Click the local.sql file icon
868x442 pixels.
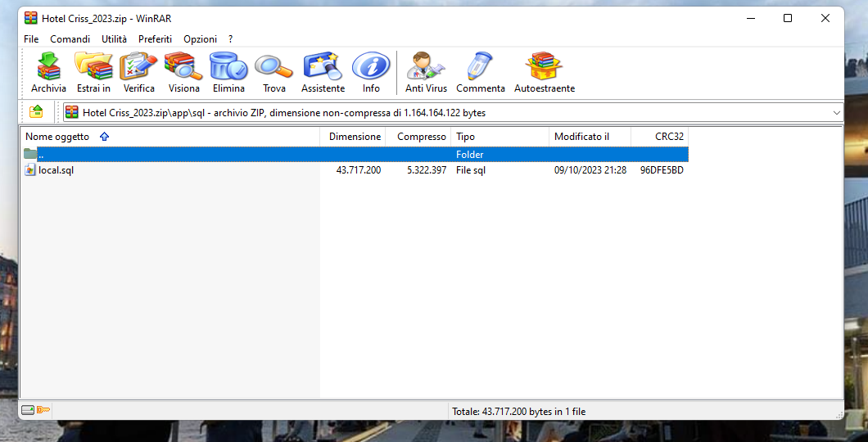pyautogui.click(x=30, y=169)
